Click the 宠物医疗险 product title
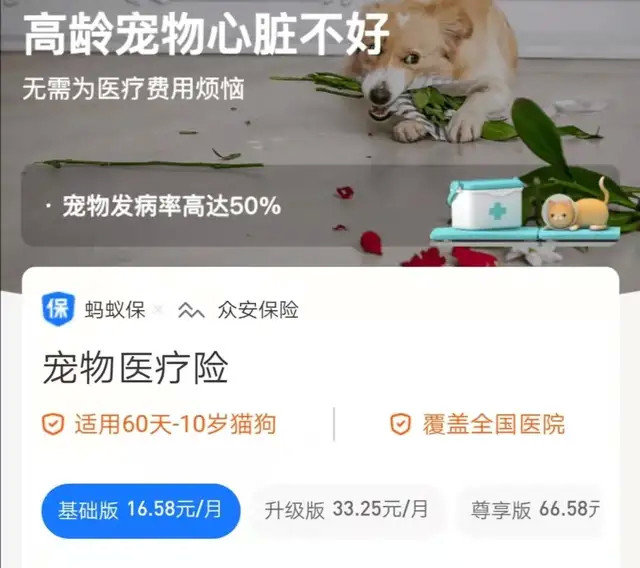The width and height of the screenshot is (640, 568). coord(135,369)
